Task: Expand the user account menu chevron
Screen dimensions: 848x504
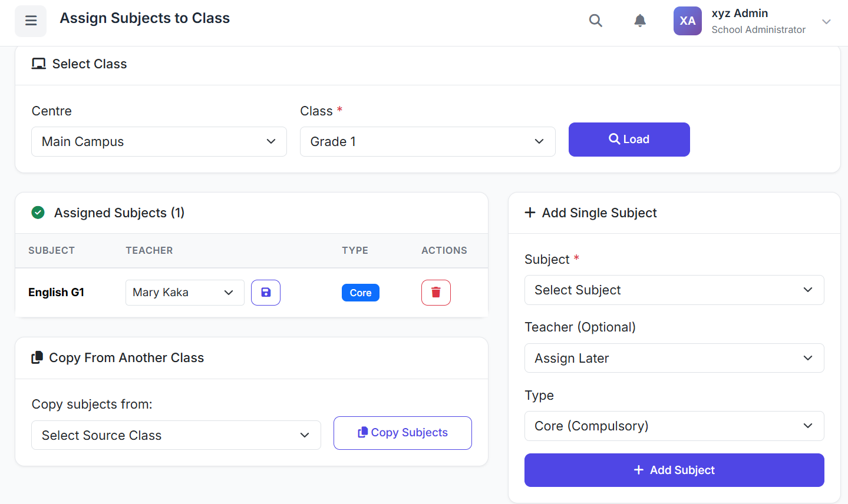Action: point(826,22)
